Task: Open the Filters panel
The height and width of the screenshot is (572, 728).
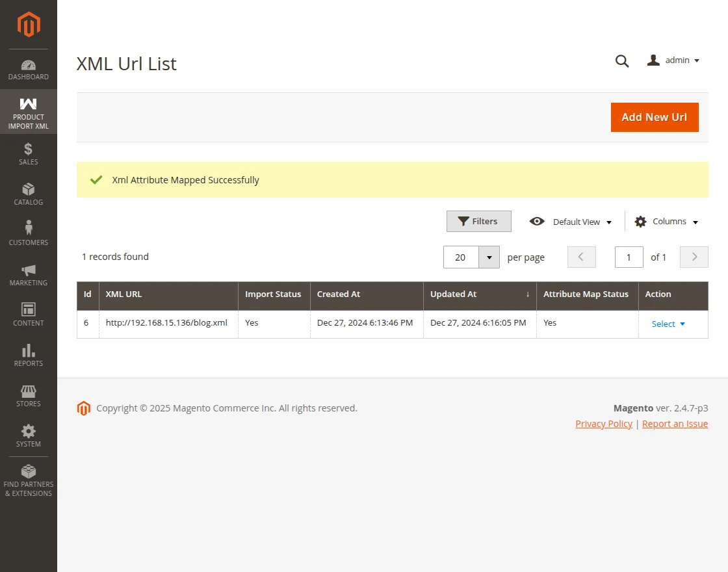Action: (478, 222)
